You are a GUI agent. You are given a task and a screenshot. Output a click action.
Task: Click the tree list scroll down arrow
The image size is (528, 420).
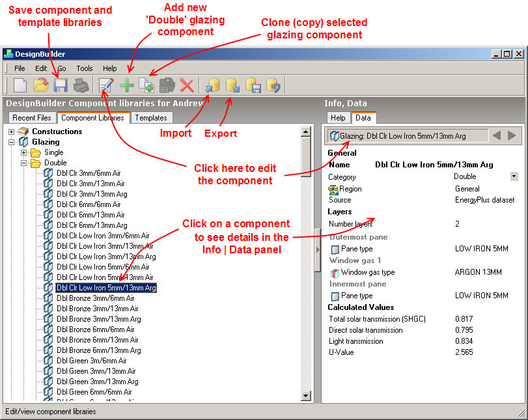click(x=306, y=395)
